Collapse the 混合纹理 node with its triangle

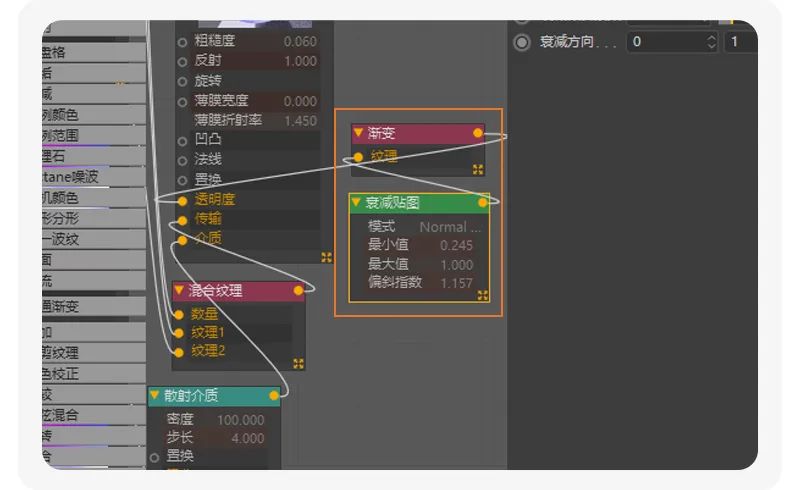point(179,290)
